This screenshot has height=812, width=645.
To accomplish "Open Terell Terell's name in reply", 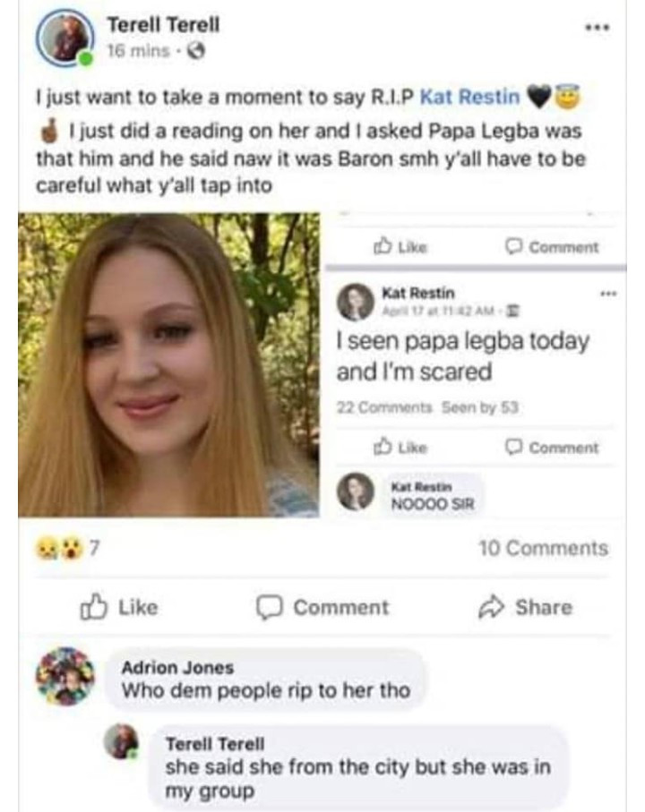I will [x=215, y=744].
